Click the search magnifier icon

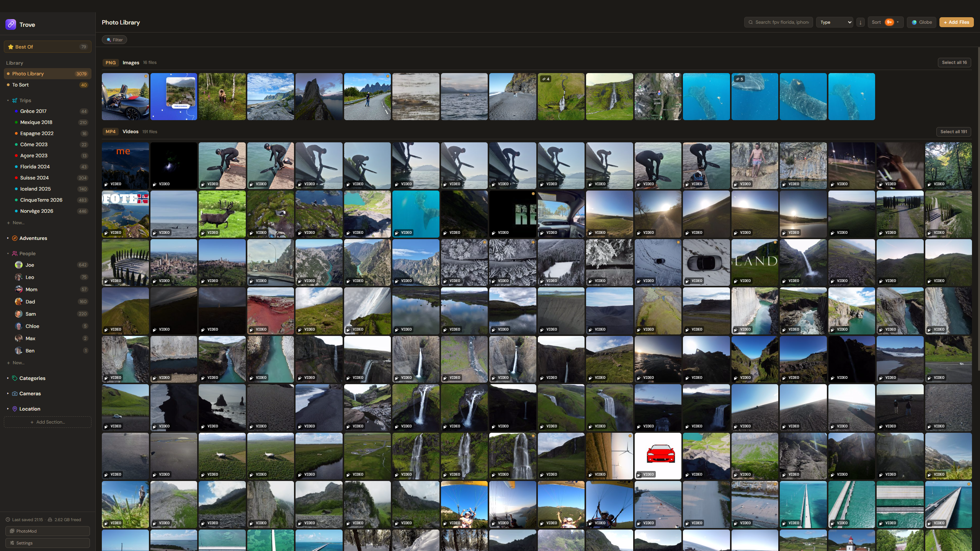tap(751, 22)
